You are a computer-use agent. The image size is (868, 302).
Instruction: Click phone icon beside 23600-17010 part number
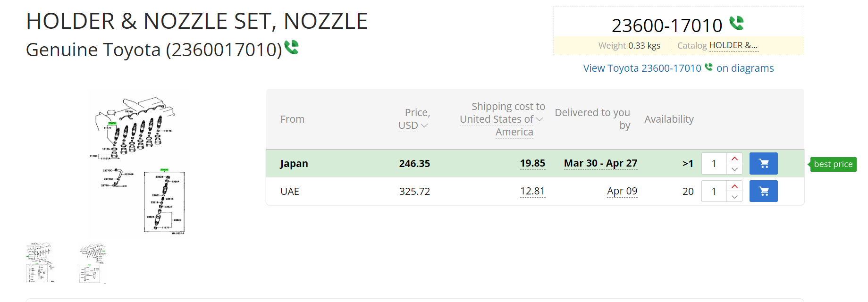736,23
